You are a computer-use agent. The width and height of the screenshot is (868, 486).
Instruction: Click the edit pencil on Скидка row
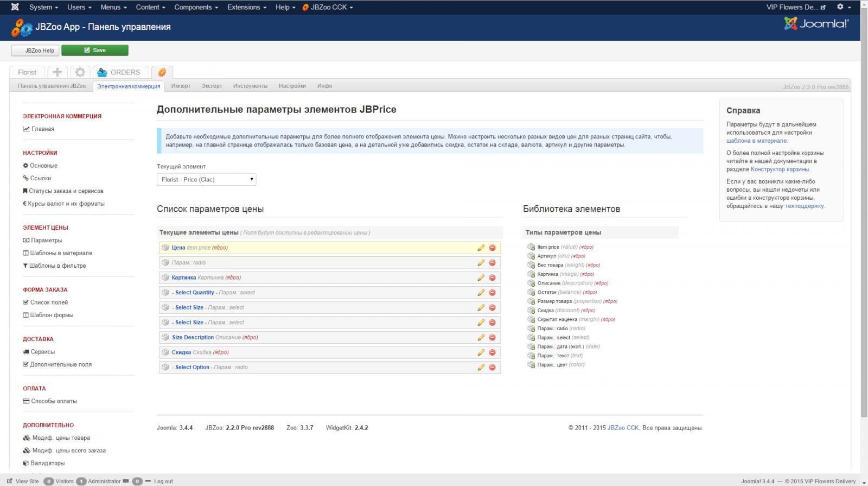click(x=481, y=352)
